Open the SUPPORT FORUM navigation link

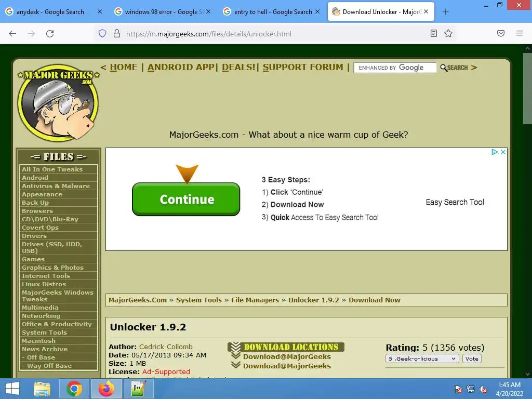tap(303, 67)
